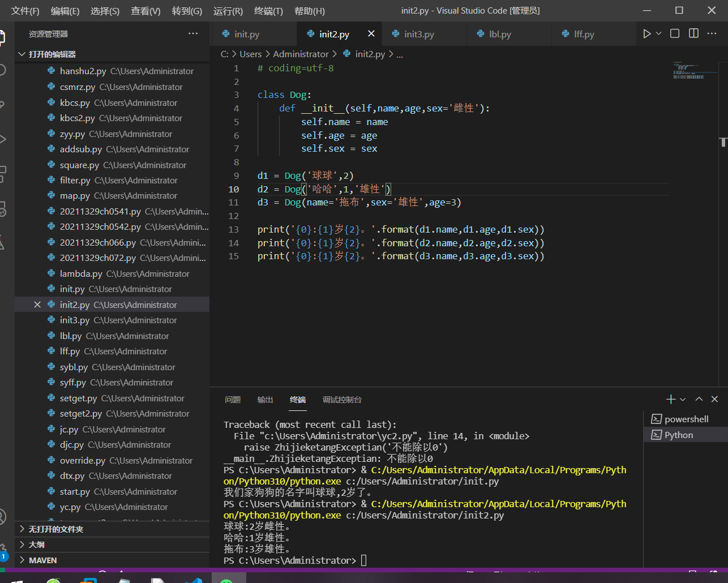Maximize the terminal panel size
This screenshot has height=583, width=728.
[x=699, y=400]
